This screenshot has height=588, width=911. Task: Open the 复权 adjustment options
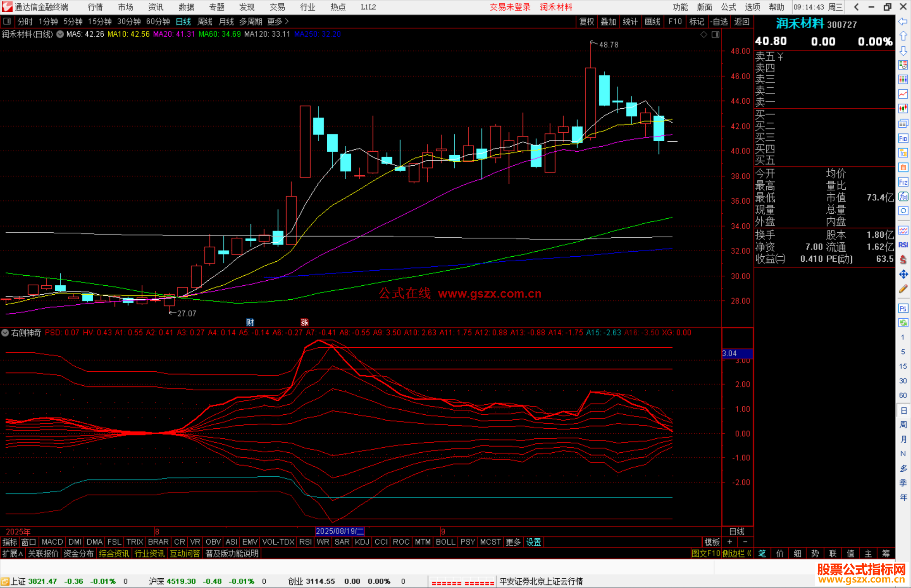587,21
